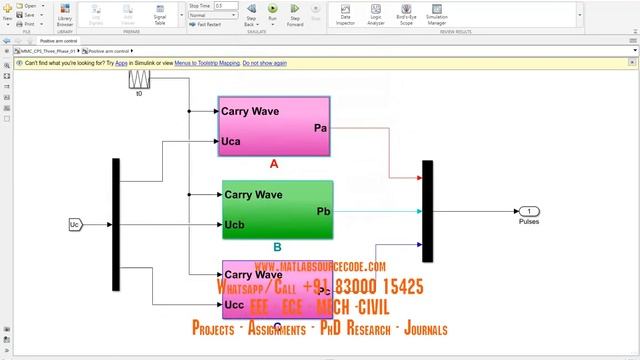The height and width of the screenshot is (360, 640).
Task: Open the Normal simulation mode dropdown
Action: (213, 15)
